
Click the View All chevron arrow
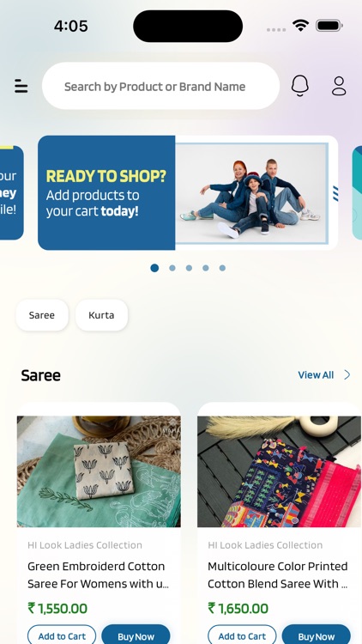coord(347,374)
